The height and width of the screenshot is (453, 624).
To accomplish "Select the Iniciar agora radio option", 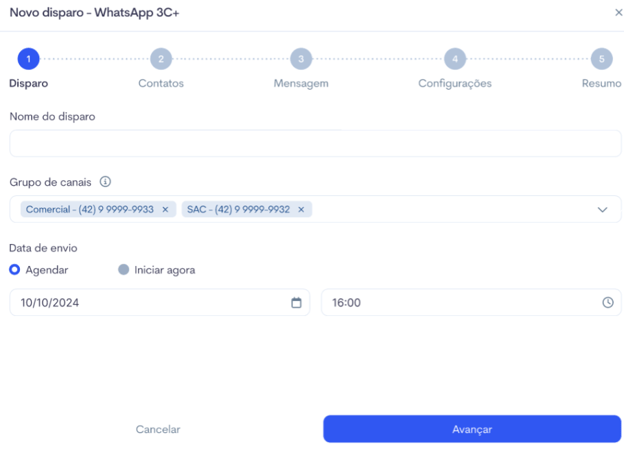I will (124, 270).
